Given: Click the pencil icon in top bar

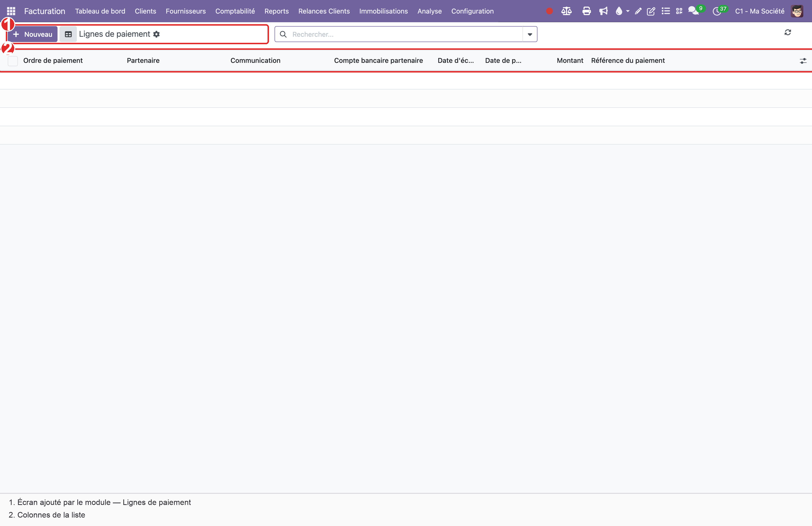Looking at the screenshot, I should (638, 11).
